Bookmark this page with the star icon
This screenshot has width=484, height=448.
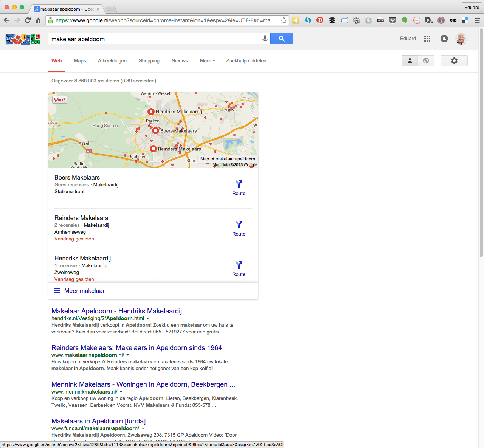coord(284,20)
